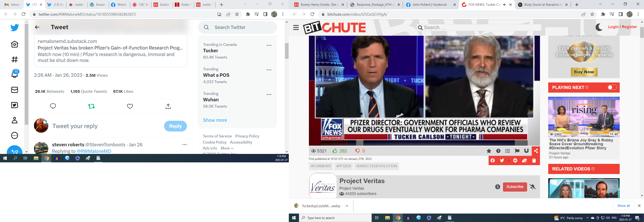
Task: Open options for Tucker trending topic
Action: pyautogui.click(x=269, y=45)
